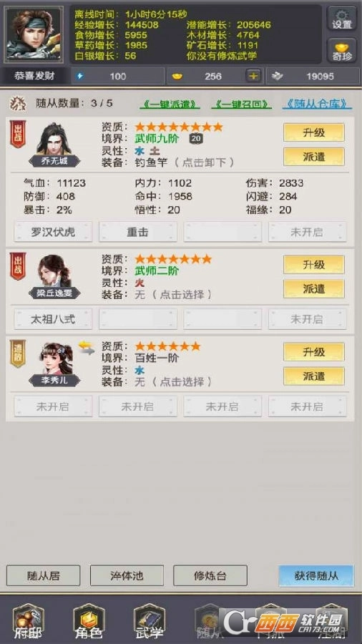Click the 《一键召回》 link
The width and height of the screenshot is (362, 644).
point(241,104)
